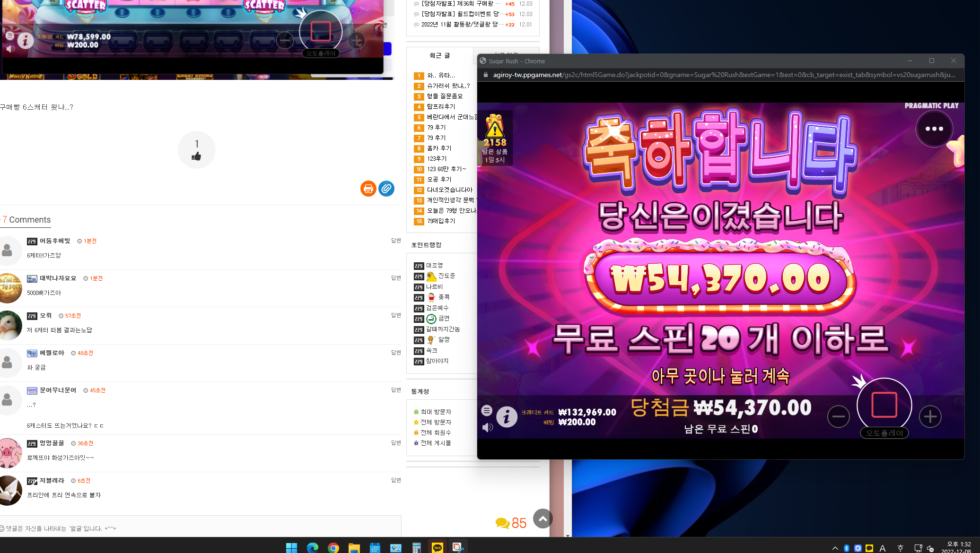This screenshot has width=980, height=553.
Task: Click the pig avatar of 멍멍꿀꿀
Action: (x=10, y=453)
